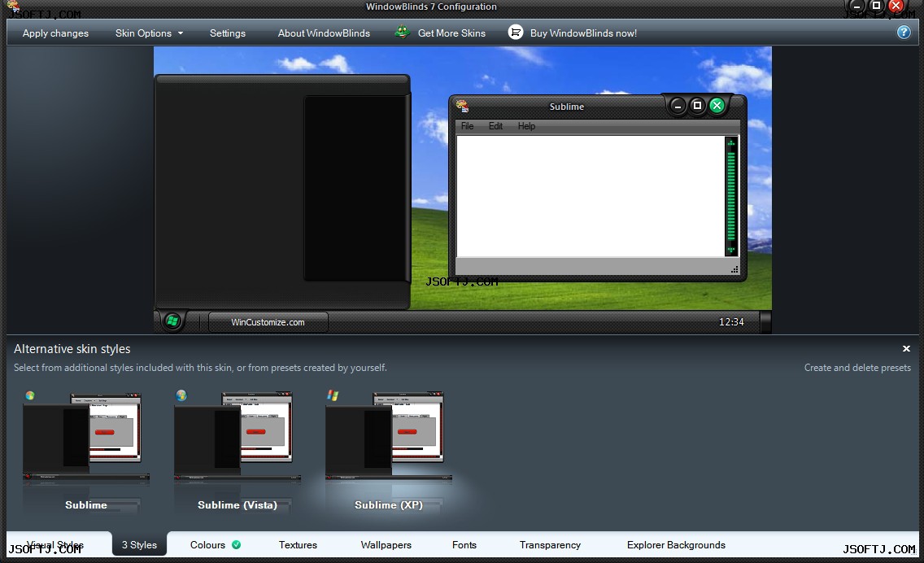
Task: Click WindowBlinds app icon in title bar
Action: [13, 7]
